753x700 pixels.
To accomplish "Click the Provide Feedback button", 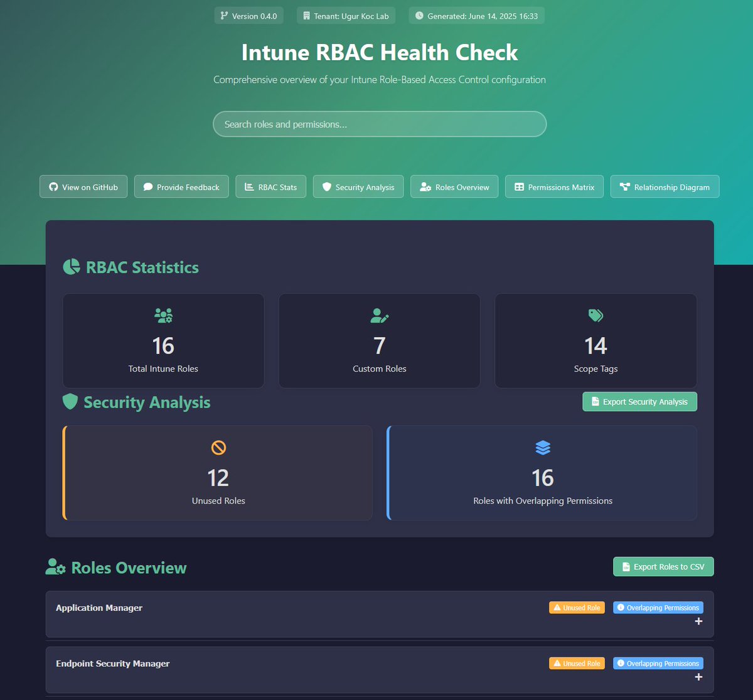I will pyautogui.click(x=181, y=186).
